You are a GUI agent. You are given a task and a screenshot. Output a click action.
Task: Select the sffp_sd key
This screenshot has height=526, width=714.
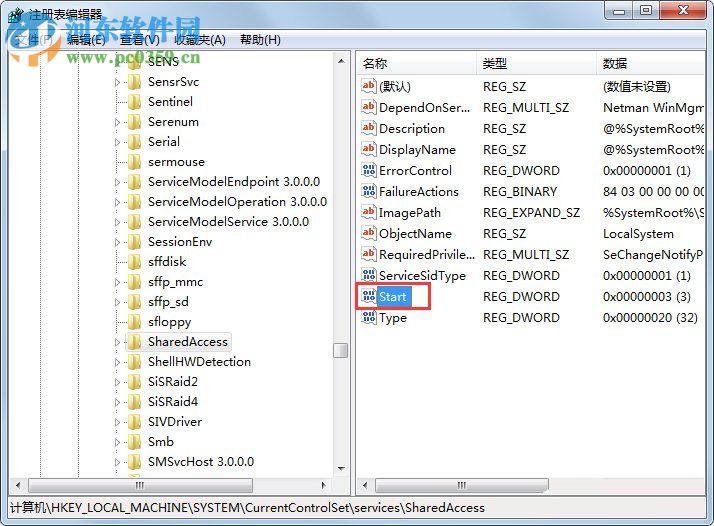pyautogui.click(x=168, y=302)
